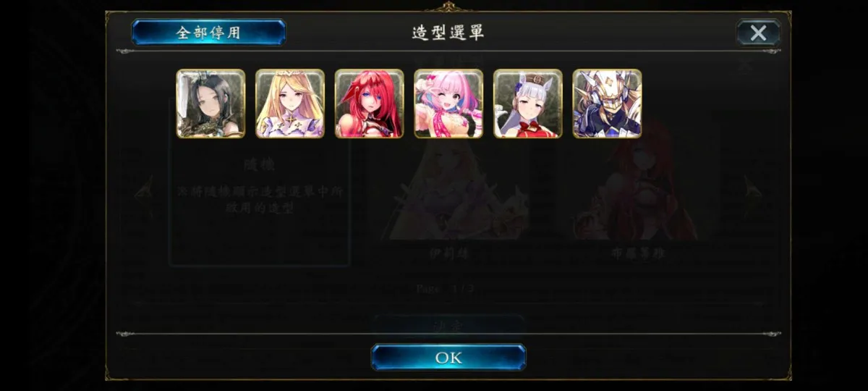Image resolution: width=868 pixels, height=391 pixels.
Task: Select the pink-haired winking girl portrait
Action: 448,104
